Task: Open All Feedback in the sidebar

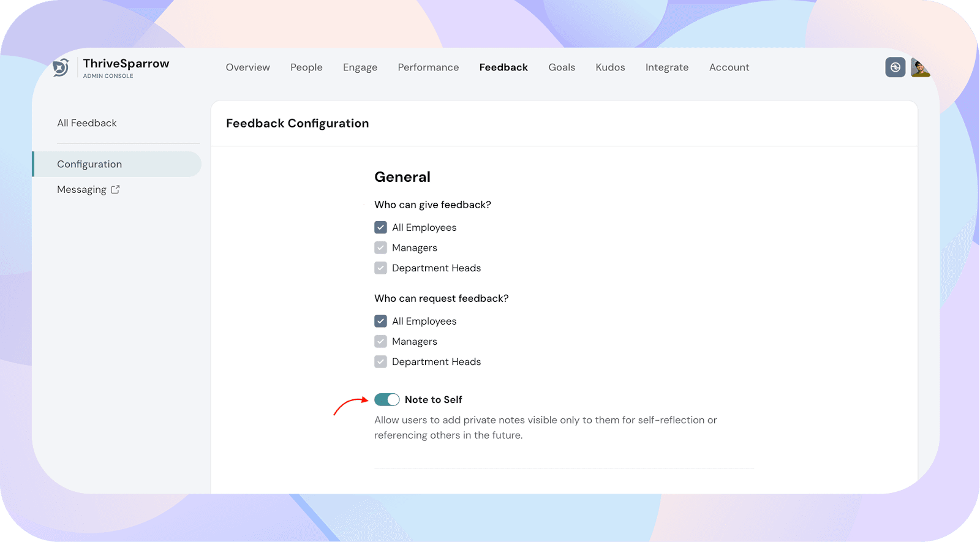Action: pyautogui.click(x=87, y=123)
